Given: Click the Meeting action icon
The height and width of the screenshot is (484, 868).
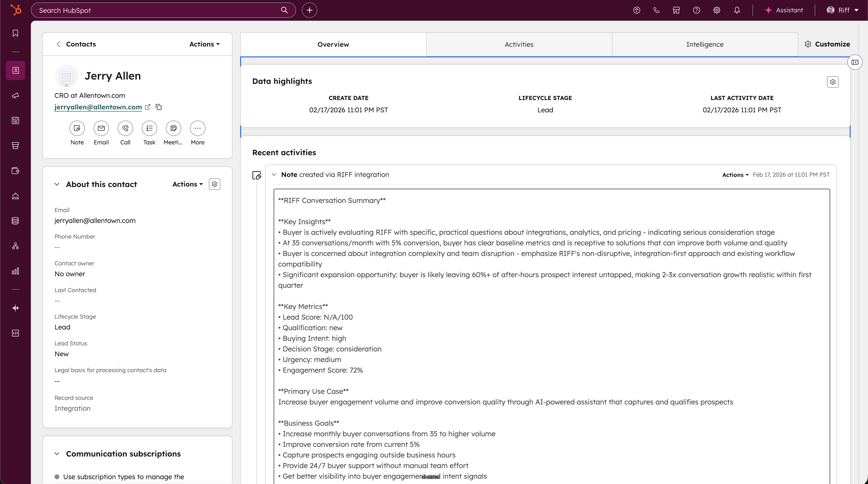Looking at the screenshot, I should pos(174,128).
